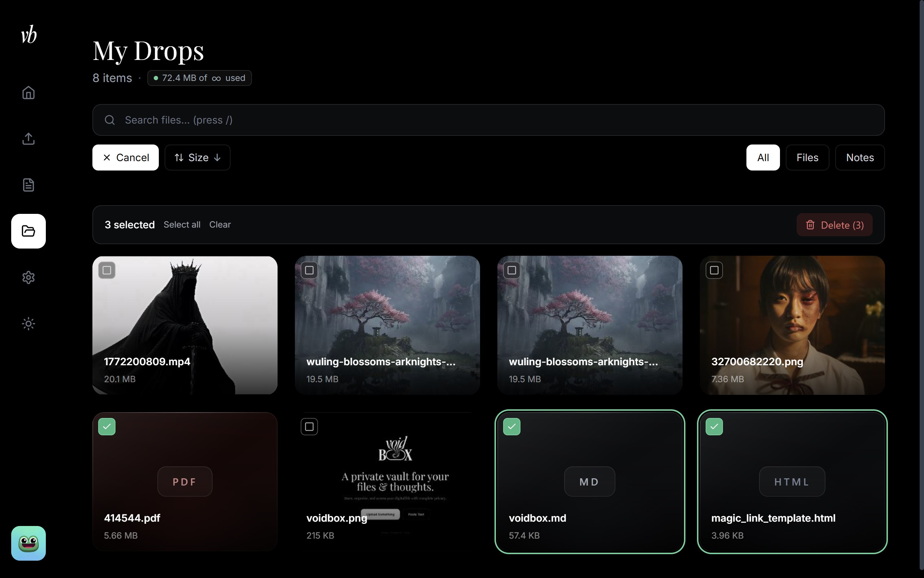Switch to the All filter tab
This screenshot has height=578, width=924.
(763, 158)
